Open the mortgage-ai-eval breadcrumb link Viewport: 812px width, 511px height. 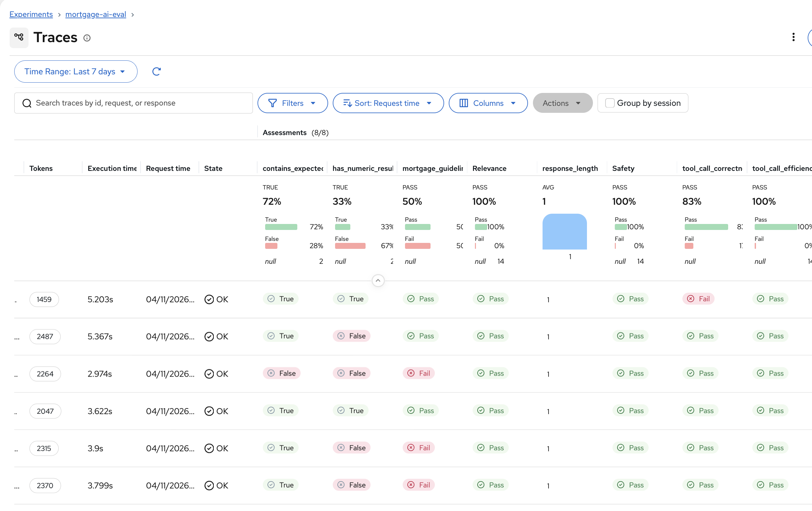click(x=95, y=14)
